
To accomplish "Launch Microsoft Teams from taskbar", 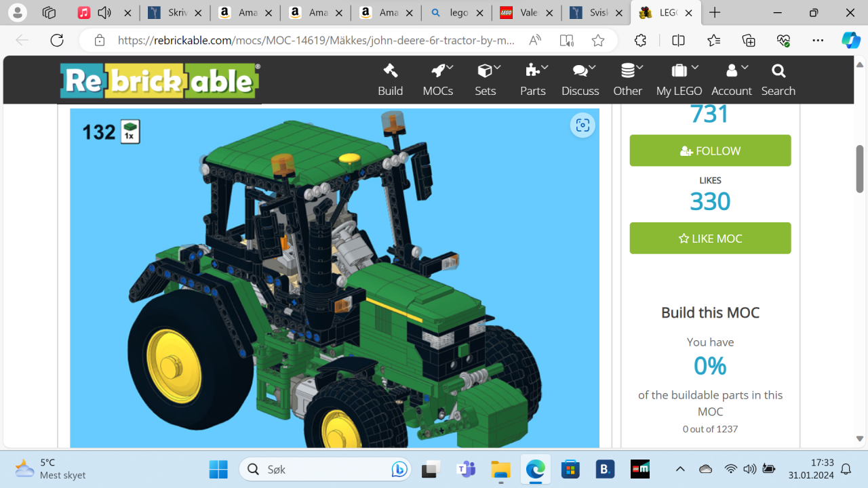I will [x=467, y=469].
